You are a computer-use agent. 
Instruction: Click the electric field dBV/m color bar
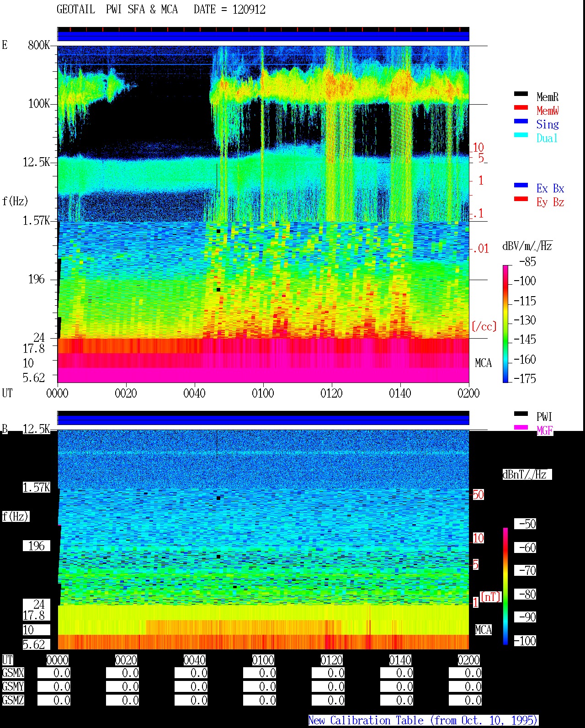point(505,324)
